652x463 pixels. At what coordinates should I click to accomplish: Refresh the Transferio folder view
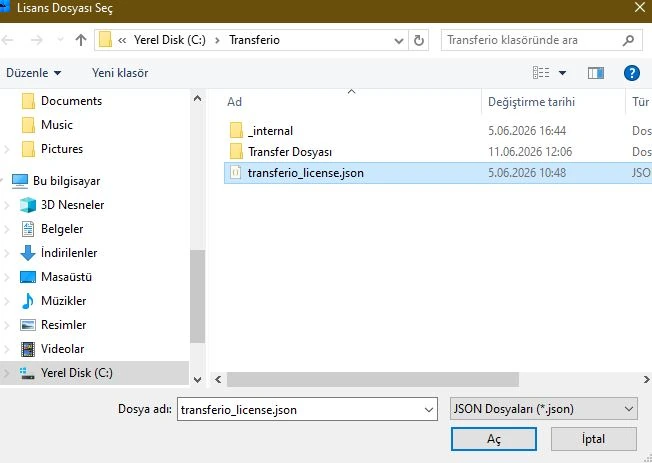[x=419, y=40]
